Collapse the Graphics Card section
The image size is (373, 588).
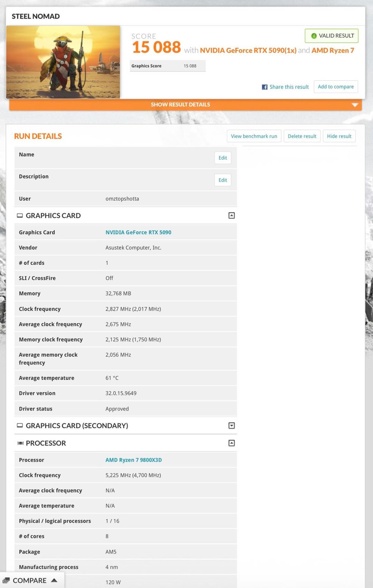[232, 215]
